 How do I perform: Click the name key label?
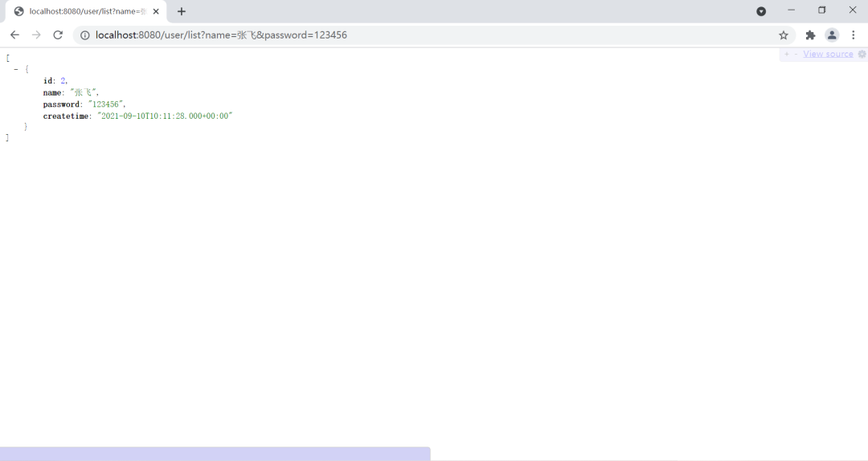(52, 92)
